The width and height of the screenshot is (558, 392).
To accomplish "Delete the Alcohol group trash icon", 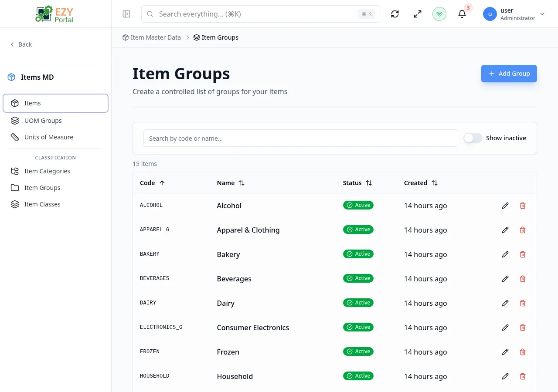I will [523, 206].
